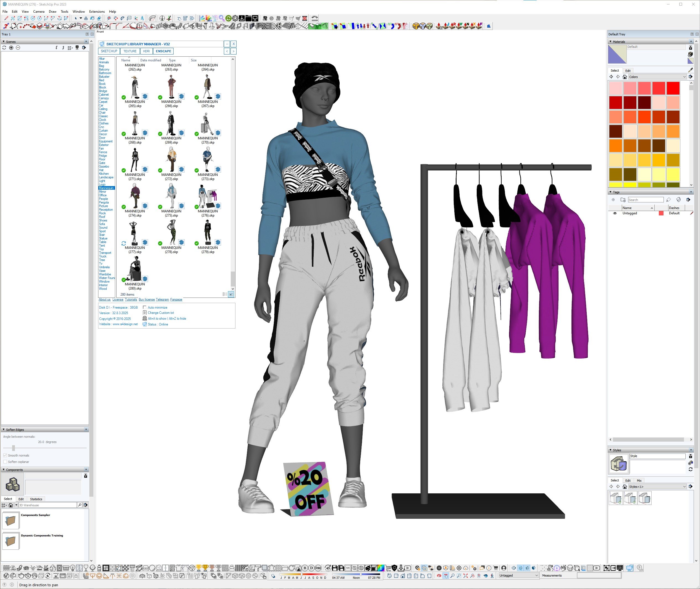Switch to the TEXTURE library tab
Screen dimensions: 700x589
pyautogui.click(x=130, y=51)
